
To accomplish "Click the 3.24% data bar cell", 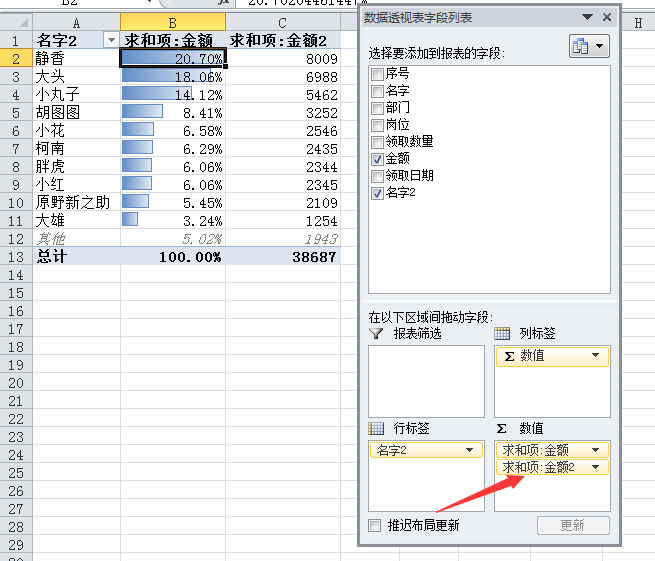I will click(173, 220).
